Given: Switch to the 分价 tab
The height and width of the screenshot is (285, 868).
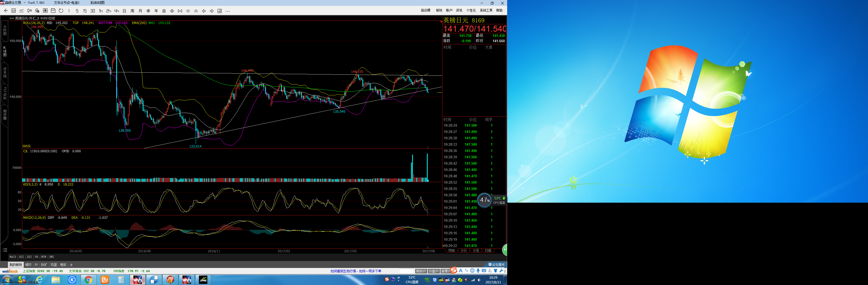Looking at the screenshot, I should coord(464,250).
